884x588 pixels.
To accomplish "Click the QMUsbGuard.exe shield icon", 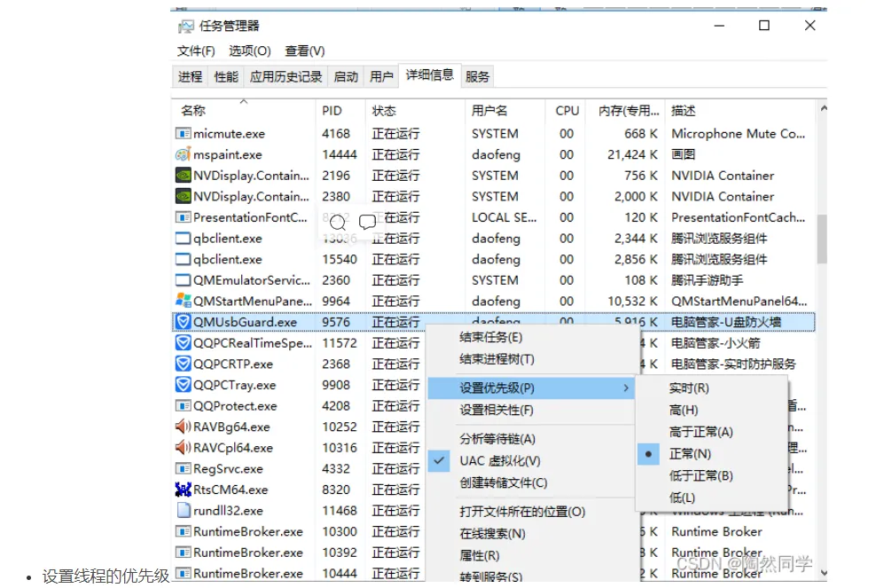I will (183, 321).
